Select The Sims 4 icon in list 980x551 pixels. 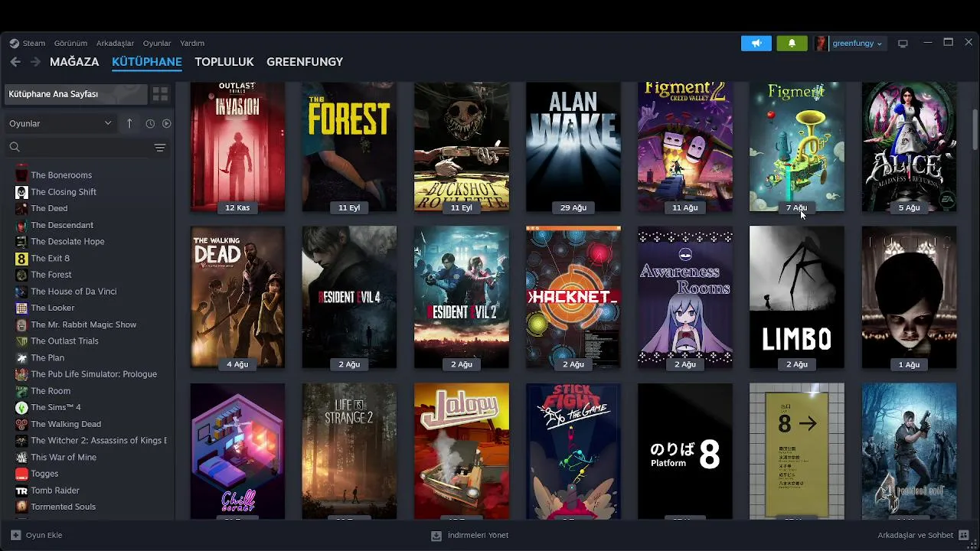coord(21,408)
